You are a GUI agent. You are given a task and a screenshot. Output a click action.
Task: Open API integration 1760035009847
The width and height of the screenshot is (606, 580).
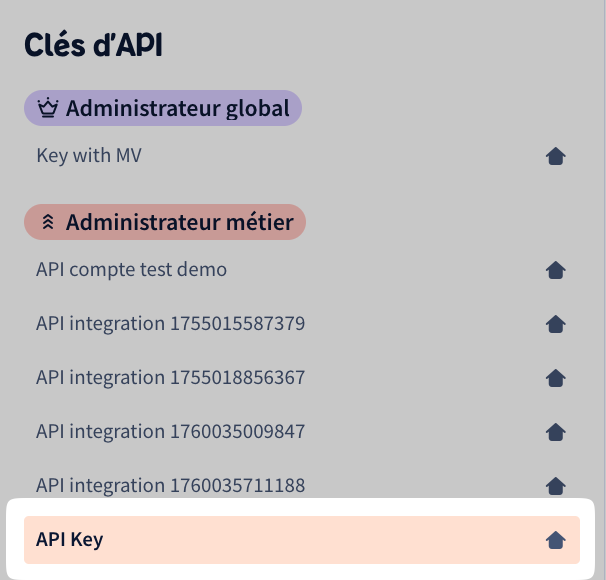coord(170,432)
